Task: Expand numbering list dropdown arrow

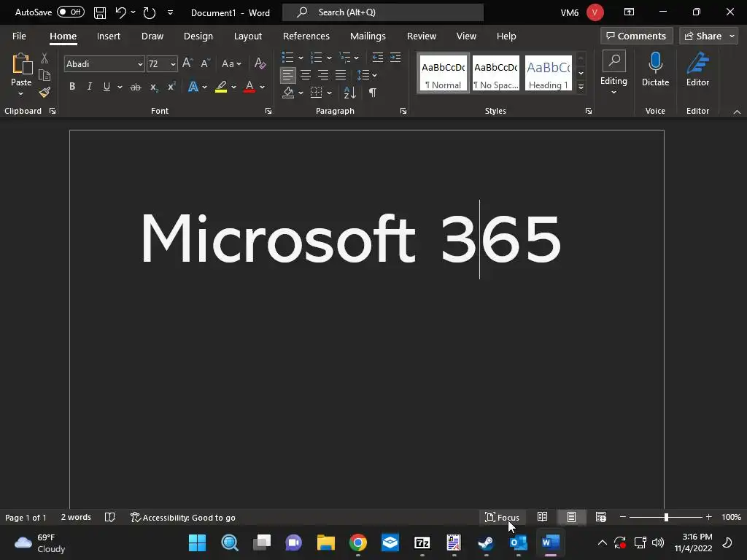Action: 329,58
